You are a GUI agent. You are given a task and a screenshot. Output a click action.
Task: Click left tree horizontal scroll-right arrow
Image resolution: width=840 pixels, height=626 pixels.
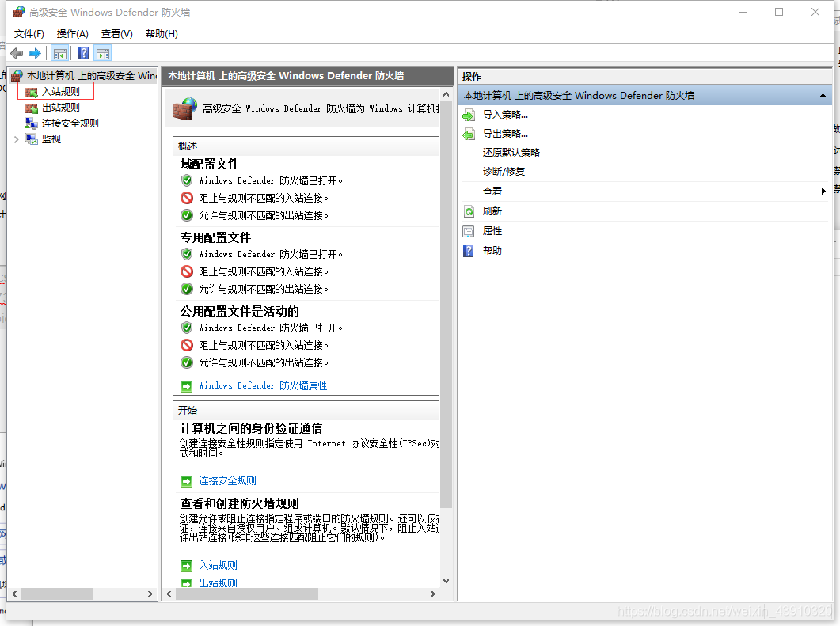point(150,594)
